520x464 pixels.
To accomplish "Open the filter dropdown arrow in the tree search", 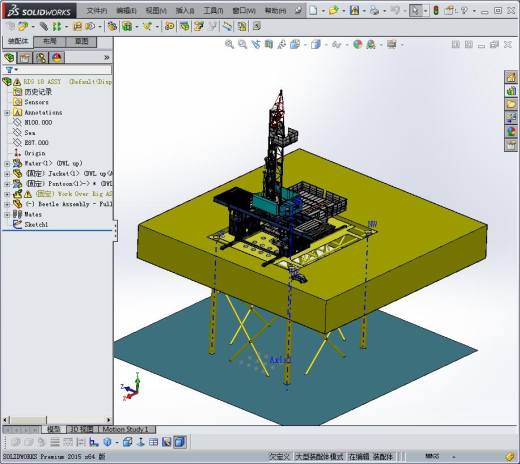I will click(x=16, y=70).
